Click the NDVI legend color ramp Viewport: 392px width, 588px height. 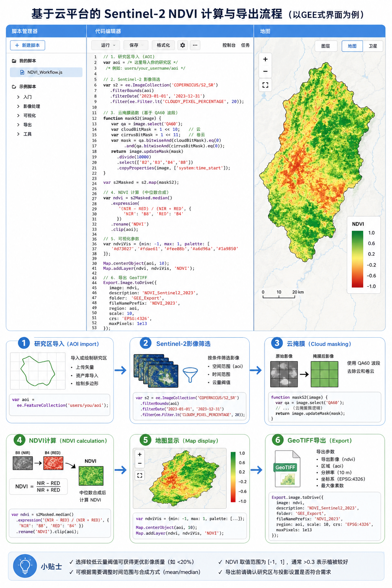(x=357, y=259)
